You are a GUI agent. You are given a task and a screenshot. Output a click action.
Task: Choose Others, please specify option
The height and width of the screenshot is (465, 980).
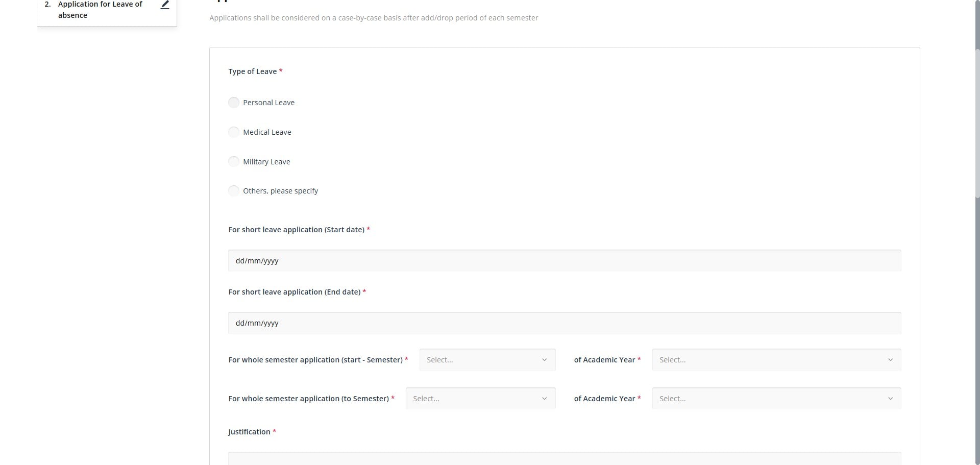(x=234, y=191)
